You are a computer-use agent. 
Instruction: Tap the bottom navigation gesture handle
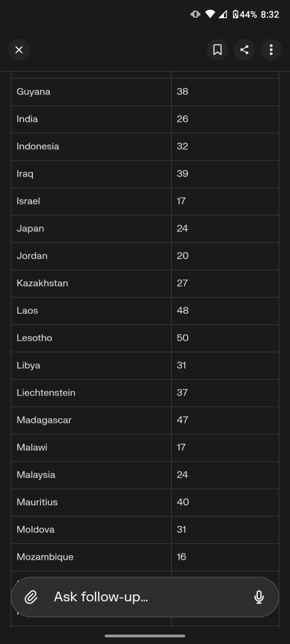(145, 636)
